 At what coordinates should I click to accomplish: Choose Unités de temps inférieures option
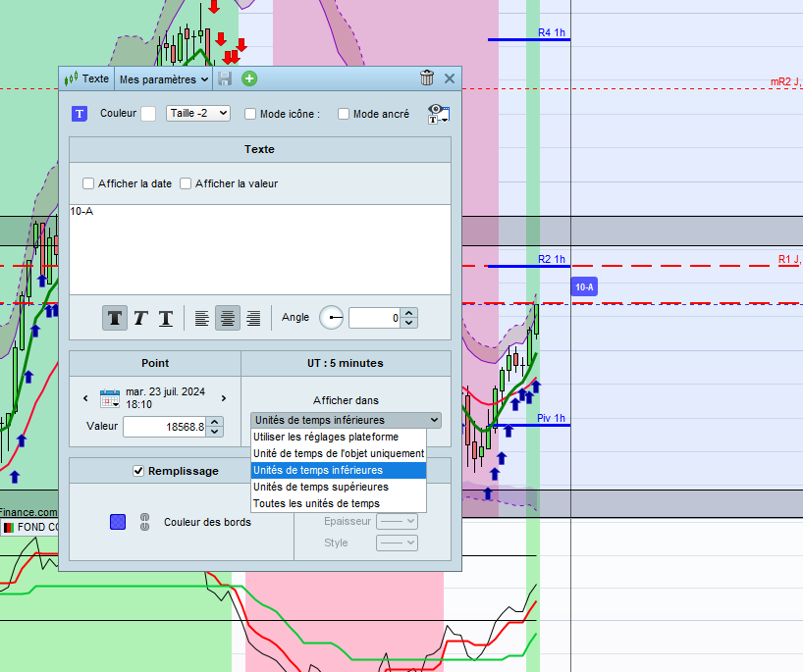[x=339, y=470]
